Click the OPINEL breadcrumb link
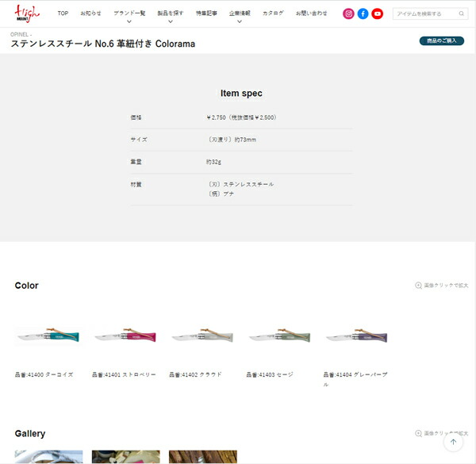Image resolution: width=476 pixels, height=464 pixels. coord(20,35)
